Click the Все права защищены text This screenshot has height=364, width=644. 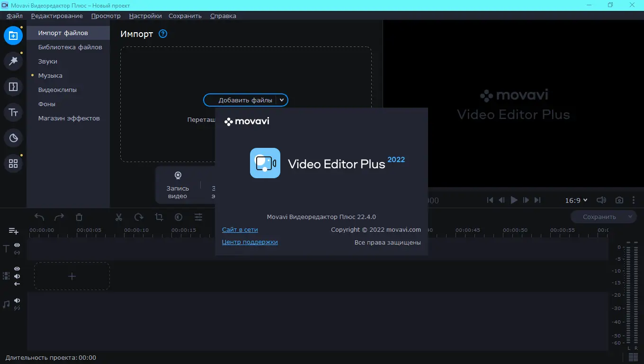point(388,243)
